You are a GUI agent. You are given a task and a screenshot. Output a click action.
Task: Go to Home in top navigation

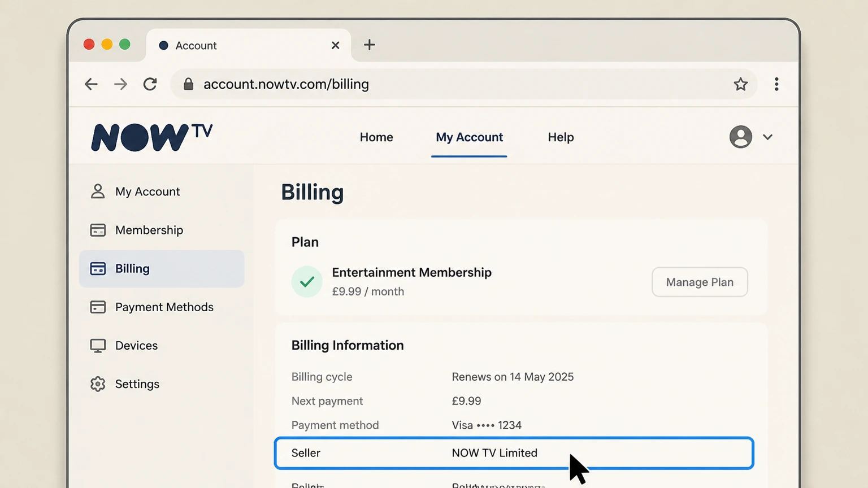[376, 137]
